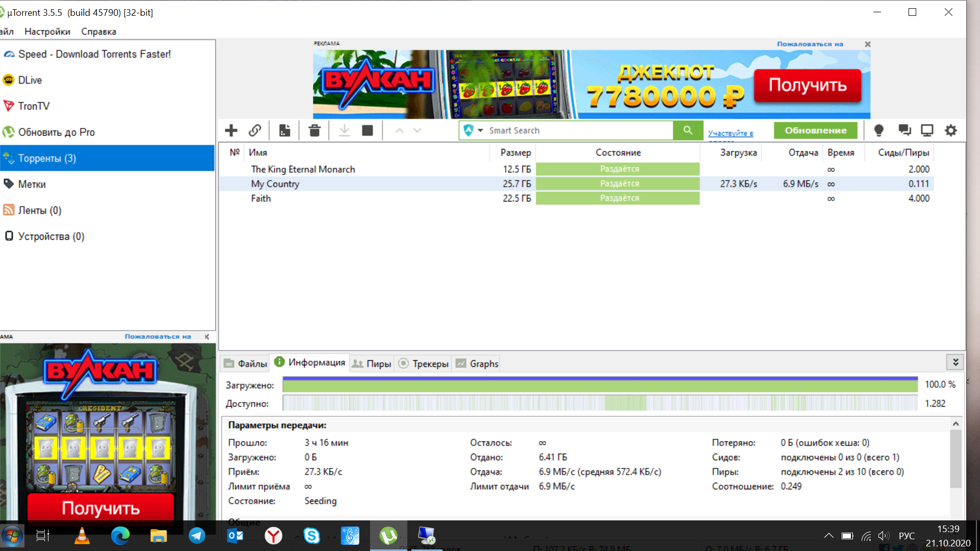Viewport: 980px width, 551px height.
Task: Collapse detail pane with double-chevron button
Action: coord(955,362)
